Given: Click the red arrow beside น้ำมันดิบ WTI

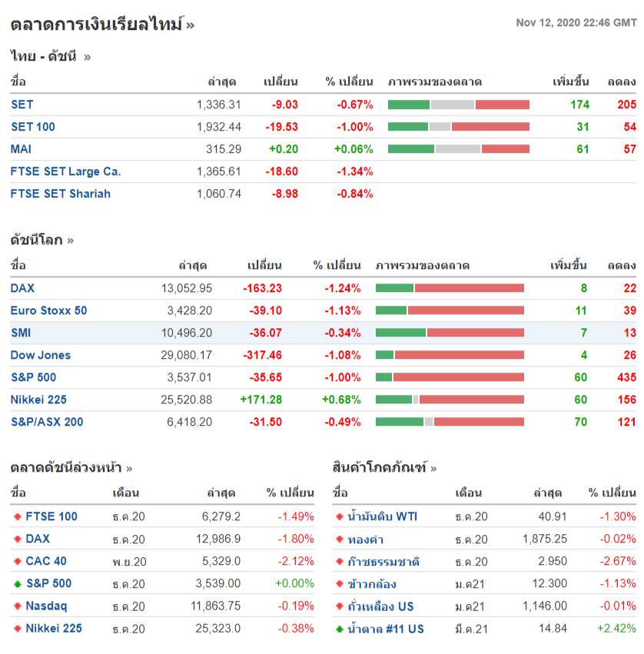Looking at the screenshot, I should click(340, 517).
